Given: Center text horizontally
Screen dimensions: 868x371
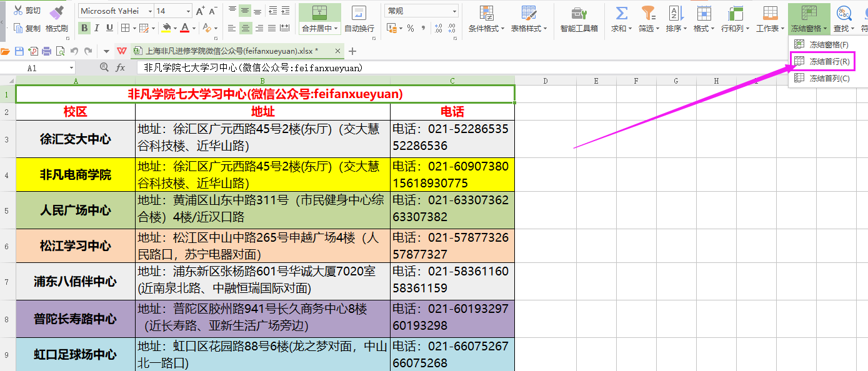Looking at the screenshot, I should (x=245, y=28).
